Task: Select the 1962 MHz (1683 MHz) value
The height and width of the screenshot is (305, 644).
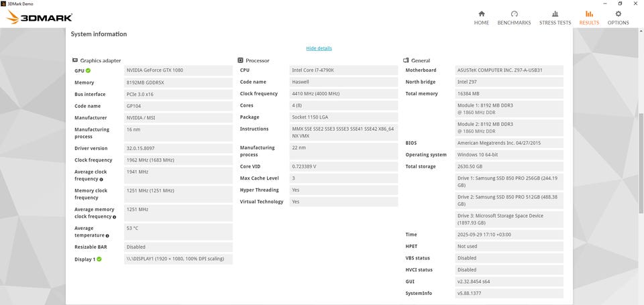Action: [x=178, y=160]
